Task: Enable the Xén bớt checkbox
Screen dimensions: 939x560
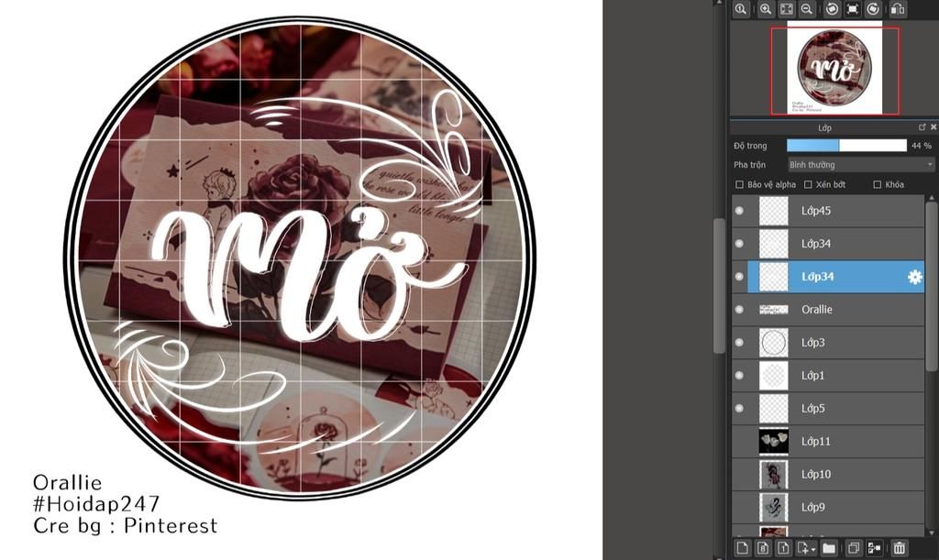Action: pyautogui.click(x=808, y=184)
